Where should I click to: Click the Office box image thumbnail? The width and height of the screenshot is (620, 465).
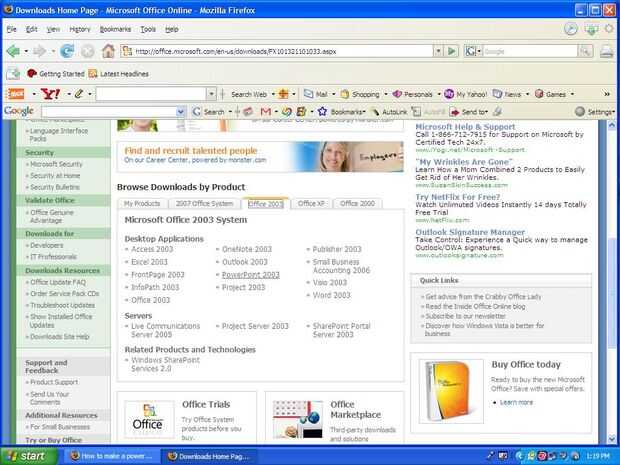coord(451,391)
